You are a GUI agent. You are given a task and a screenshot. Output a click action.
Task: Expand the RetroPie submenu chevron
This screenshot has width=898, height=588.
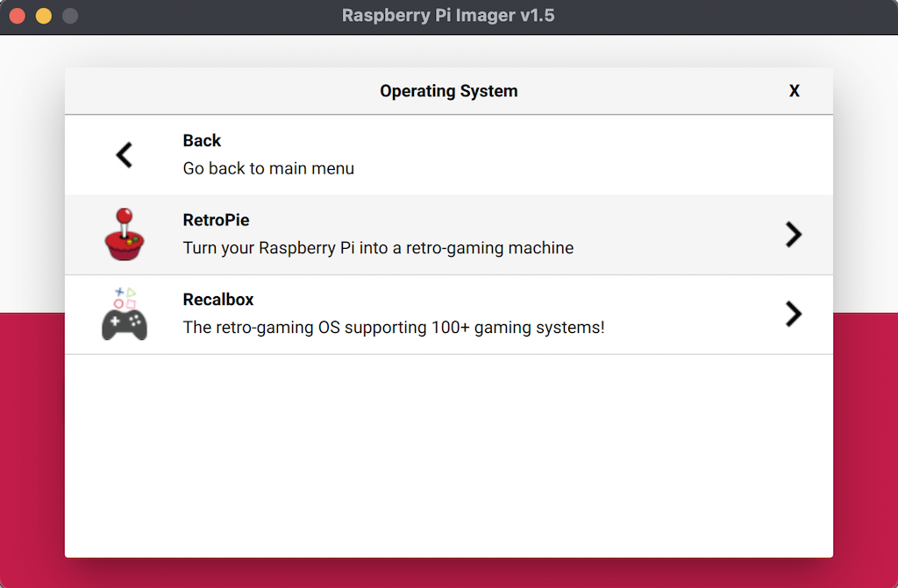[793, 234]
